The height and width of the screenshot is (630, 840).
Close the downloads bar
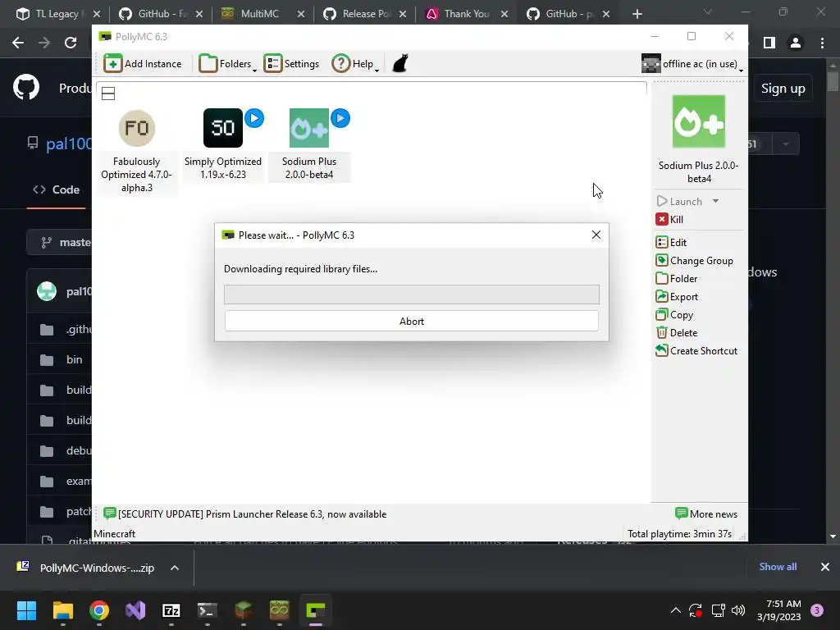[x=825, y=567]
